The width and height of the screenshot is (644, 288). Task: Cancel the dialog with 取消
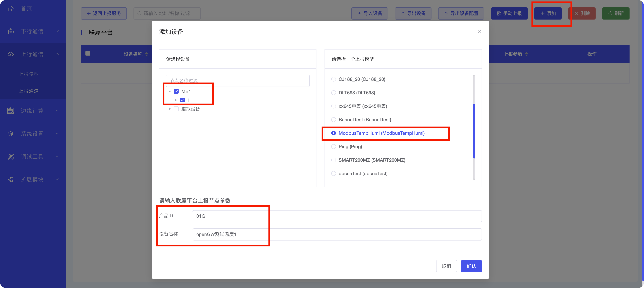coord(446,266)
